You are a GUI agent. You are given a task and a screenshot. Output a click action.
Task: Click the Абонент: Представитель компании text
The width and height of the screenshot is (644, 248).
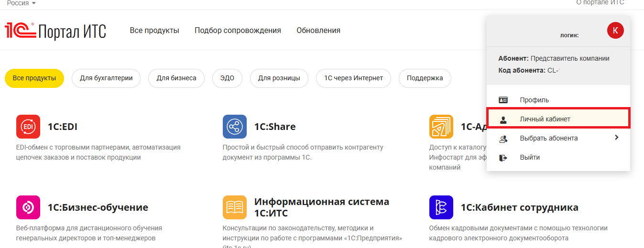click(554, 58)
